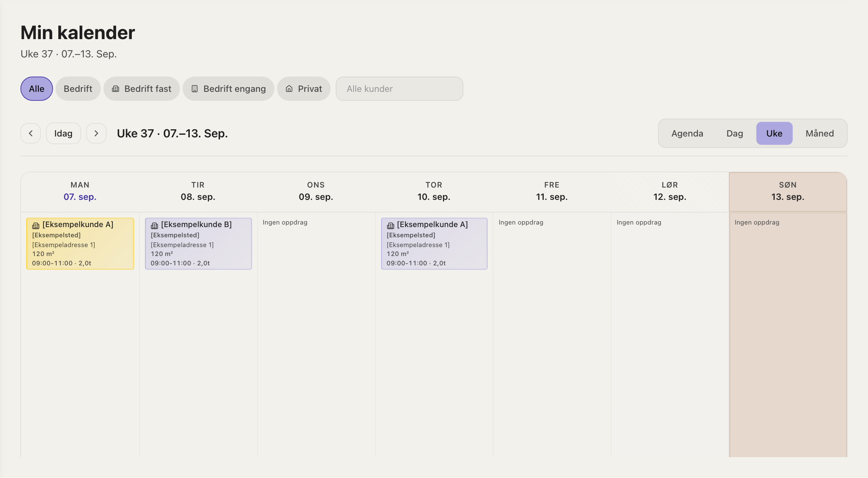Screen dimensions: 868x478
Task: Filter by Bedrift engang
Action: click(228, 89)
